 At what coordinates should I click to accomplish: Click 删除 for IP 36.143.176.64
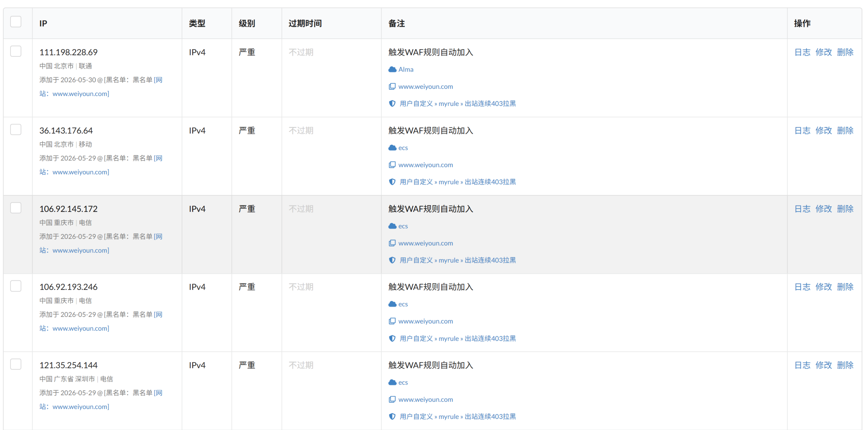(x=845, y=131)
